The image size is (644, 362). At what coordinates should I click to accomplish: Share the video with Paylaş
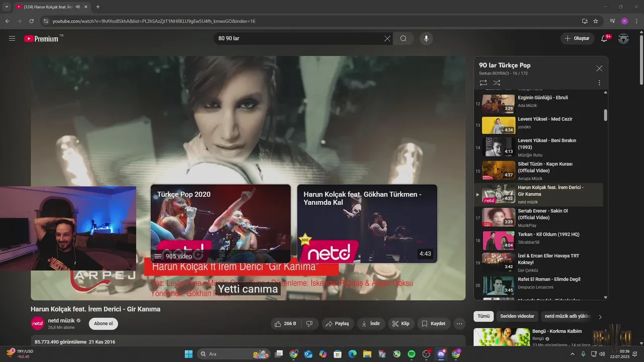coord(337,324)
